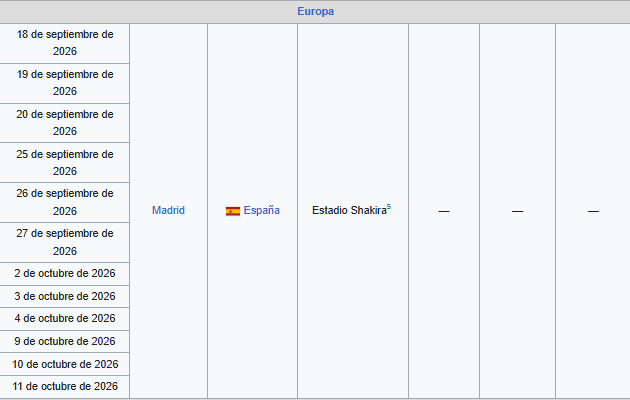Image resolution: width=630 pixels, height=400 pixels.
Task: Open the Madrid city link
Action: (x=168, y=210)
